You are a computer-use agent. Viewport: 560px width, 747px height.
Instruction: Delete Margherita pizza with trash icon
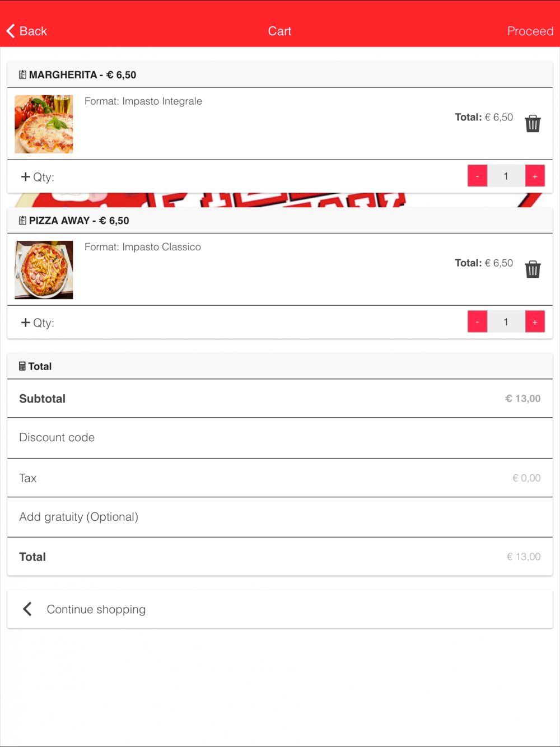pos(533,123)
